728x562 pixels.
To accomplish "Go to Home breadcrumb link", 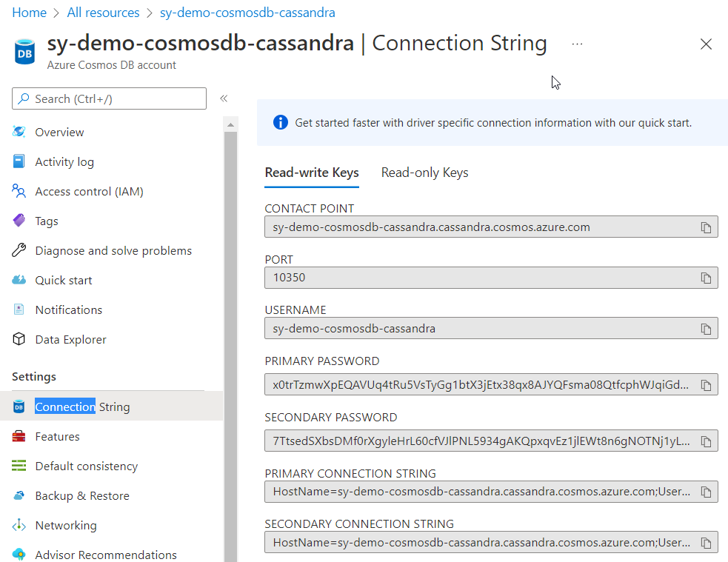I will pos(29,13).
